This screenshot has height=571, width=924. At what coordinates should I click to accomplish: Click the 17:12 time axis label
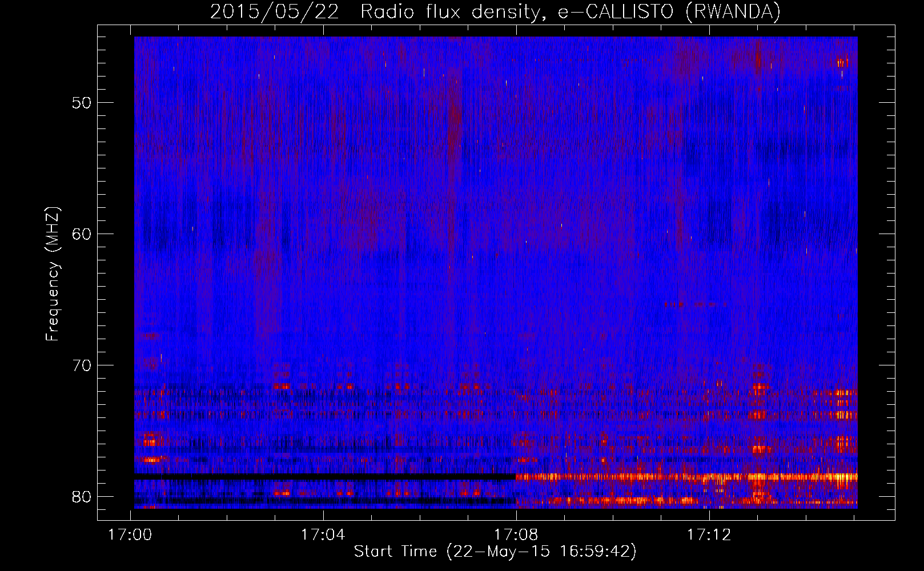tap(709, 534)
